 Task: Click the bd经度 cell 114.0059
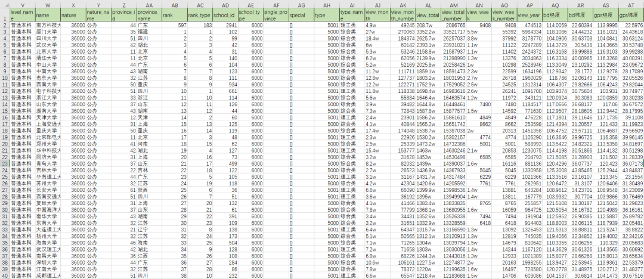(555, 25)
